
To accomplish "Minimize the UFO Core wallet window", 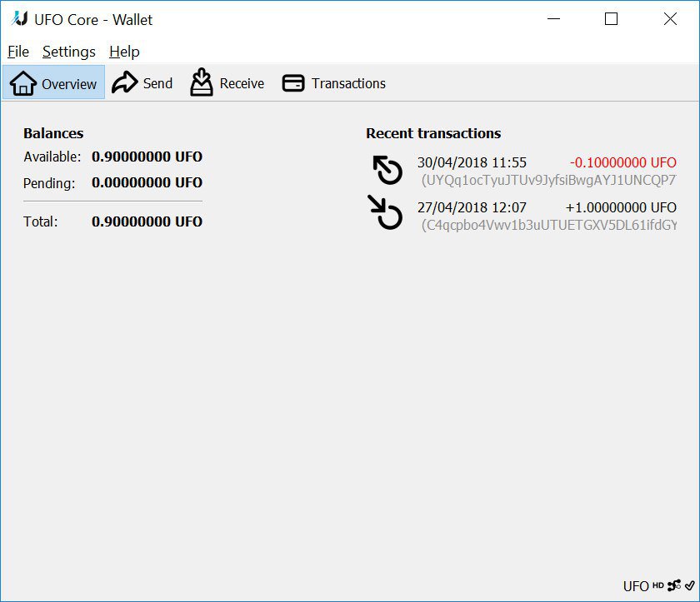I will pos(553,18).
